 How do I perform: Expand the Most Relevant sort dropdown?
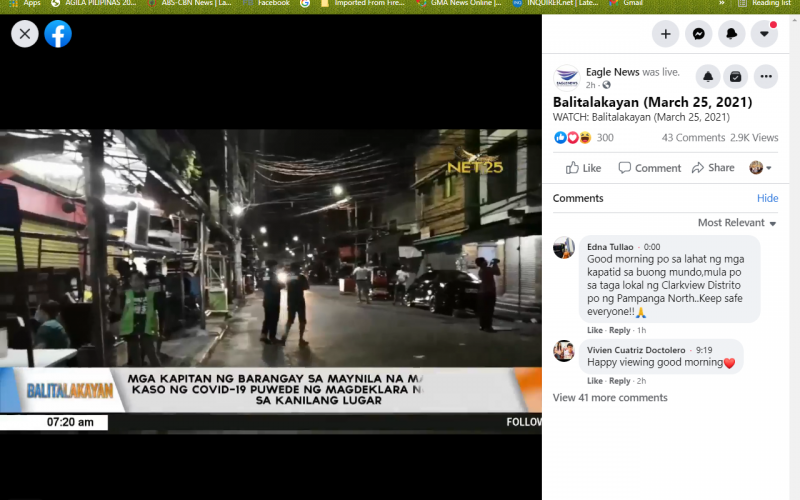pyautogui.click(x=736, y=223)
